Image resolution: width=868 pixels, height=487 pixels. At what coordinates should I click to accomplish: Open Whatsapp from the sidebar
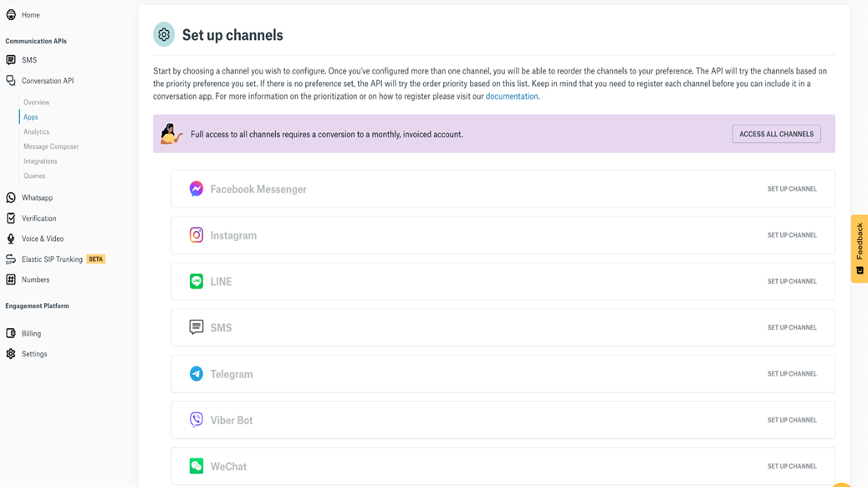tap(36, 197)
